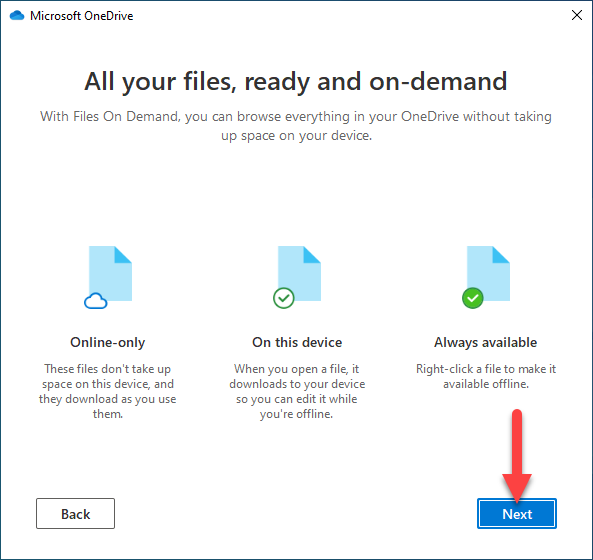Click the text starting 'When you open a file'
The image size is (593, 560).
[297, 391]
